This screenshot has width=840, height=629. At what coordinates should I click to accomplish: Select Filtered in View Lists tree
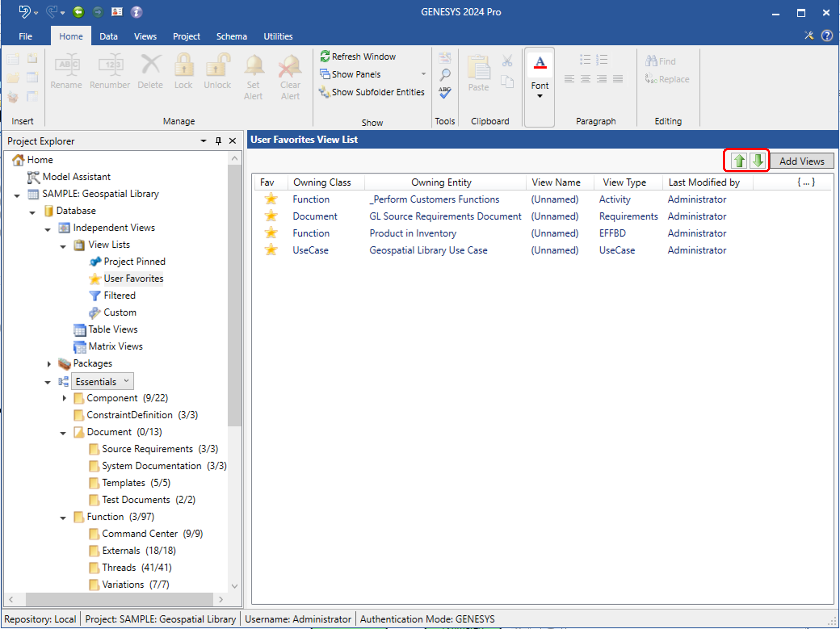point(119,296)
